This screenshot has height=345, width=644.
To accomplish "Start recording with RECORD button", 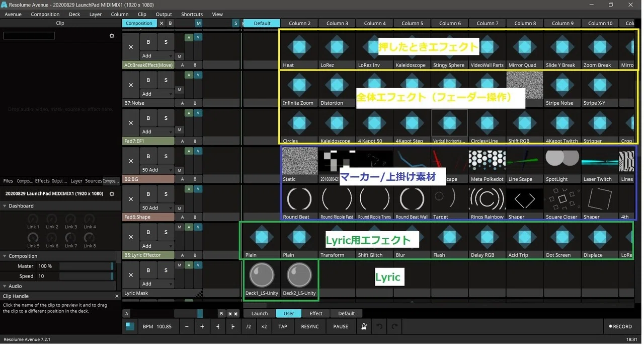I will tap(620, 326).
